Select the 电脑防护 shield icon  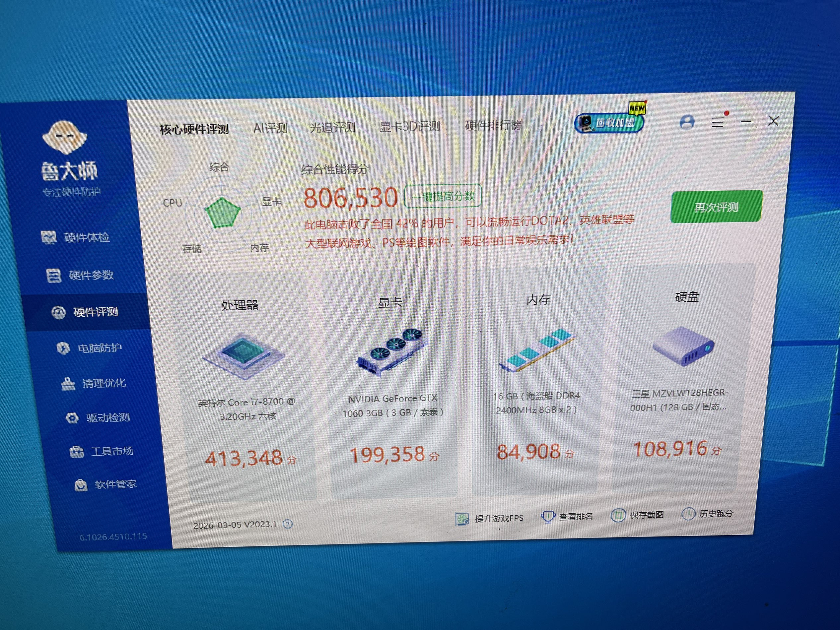[63, 348]
